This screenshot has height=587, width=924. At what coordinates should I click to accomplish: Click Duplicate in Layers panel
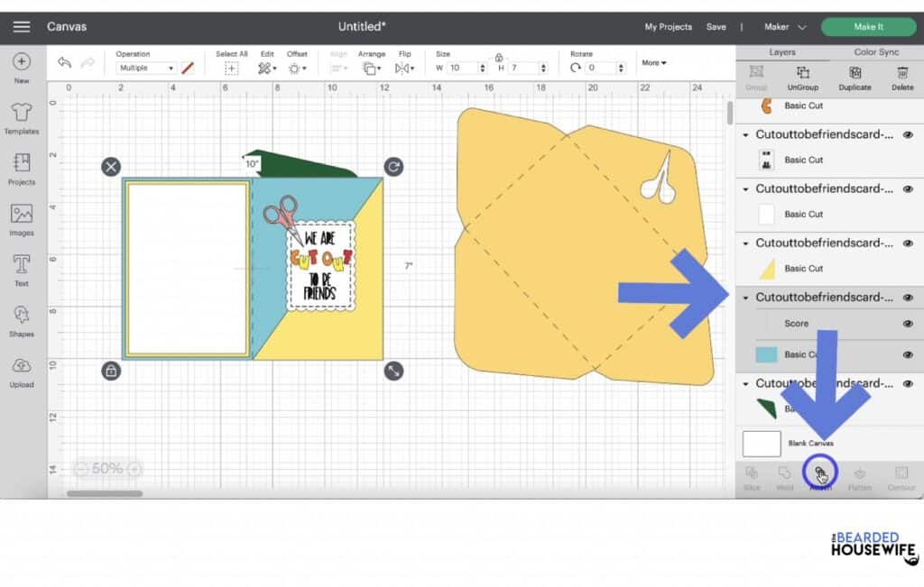[x=854, y=78]
